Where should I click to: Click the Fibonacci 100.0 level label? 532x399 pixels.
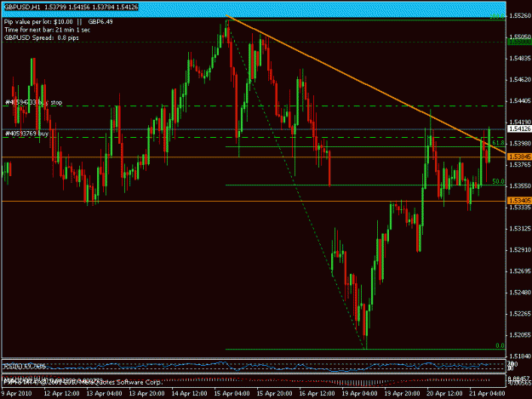[x=497, y=16]
